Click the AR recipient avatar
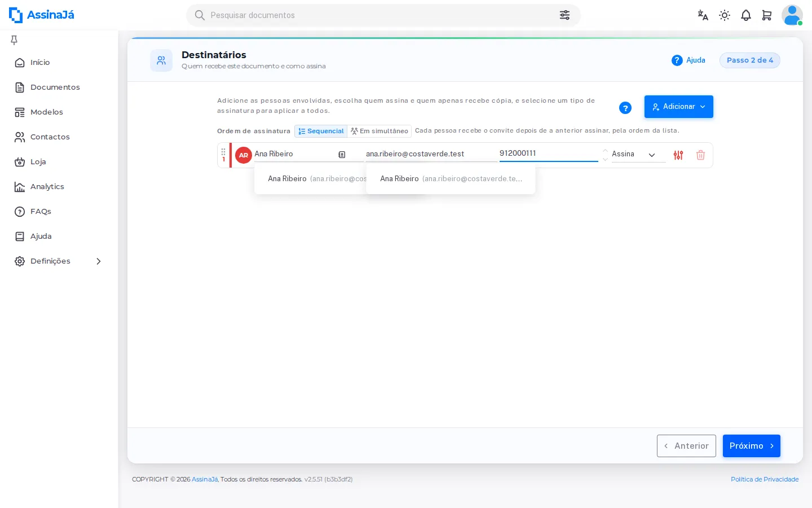The width and height of the screenshot is (812, 508). 244,155
